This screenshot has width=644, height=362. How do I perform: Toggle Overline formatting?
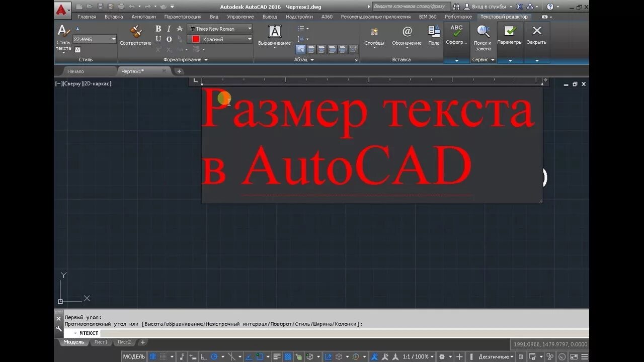click(x=169, y=39)
